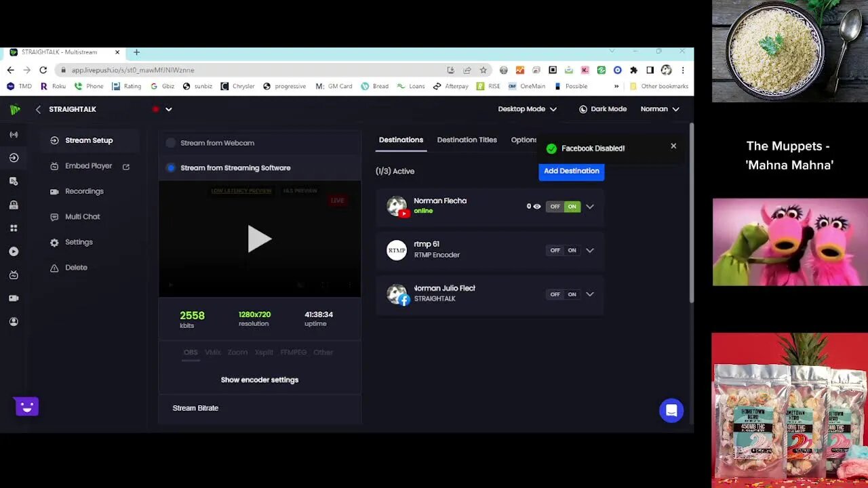Open the broadcast signal sidebar icon
The width and height of the screenshot is (868, 488).
[14, 135]
